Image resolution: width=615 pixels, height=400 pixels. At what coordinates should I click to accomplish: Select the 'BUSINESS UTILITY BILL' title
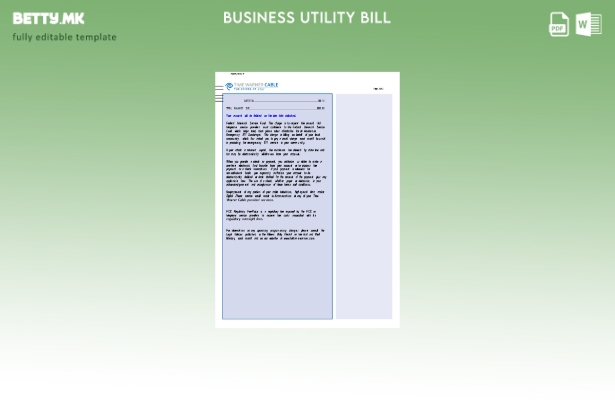click(x=307, y=18)
